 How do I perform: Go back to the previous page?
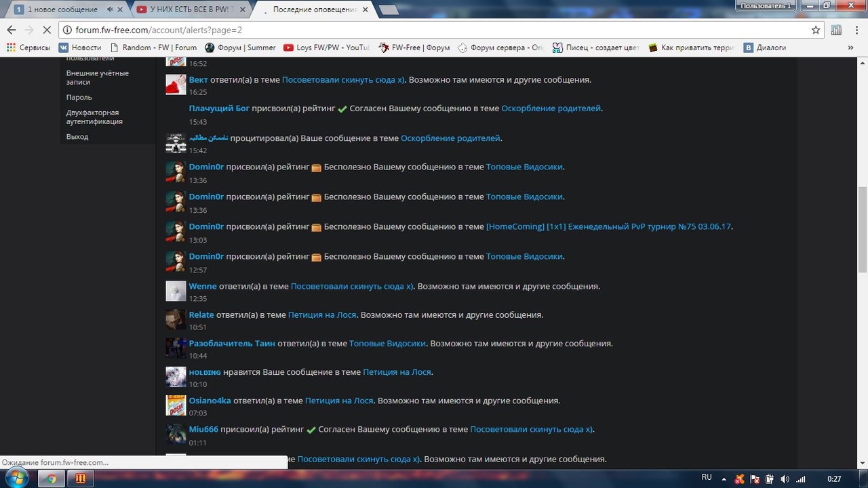pos(11,30)
